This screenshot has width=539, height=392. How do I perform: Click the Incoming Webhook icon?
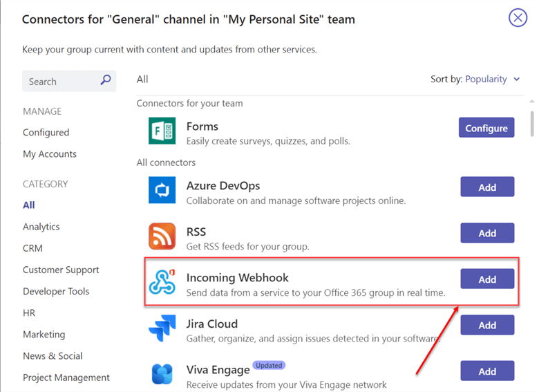click(162, 282)
